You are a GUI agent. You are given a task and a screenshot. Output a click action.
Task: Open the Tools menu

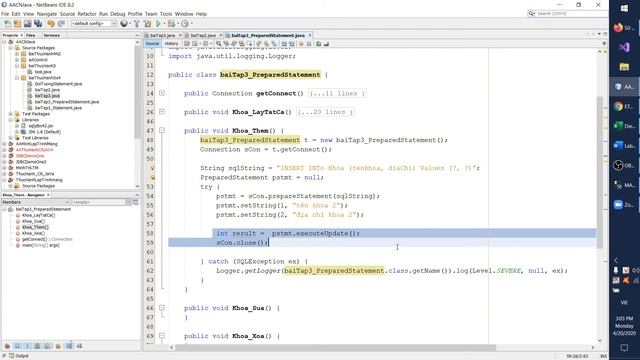pos(166,14)
